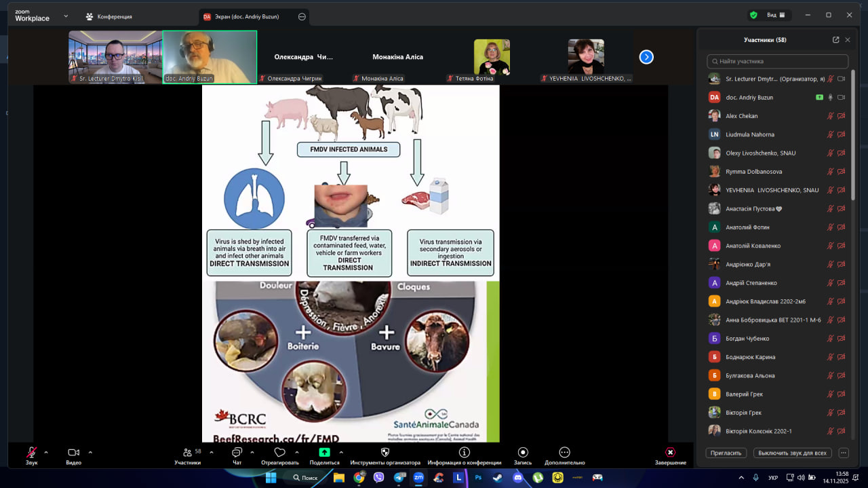
Task: Toggle mute for Alex Chekan in list
Action: point(830,116)
